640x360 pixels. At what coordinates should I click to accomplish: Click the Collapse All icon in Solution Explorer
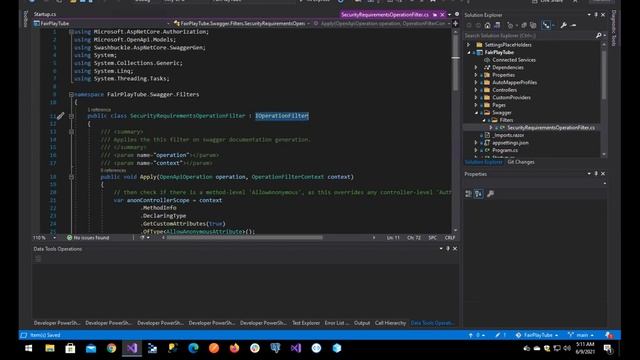tap(533, 25)
